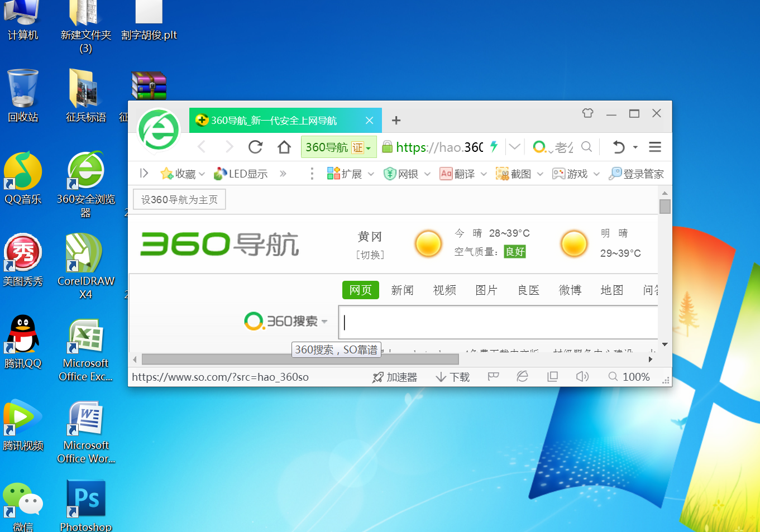Select the 新闻 search tab
760x532 pixels.
tap(402, 290)
